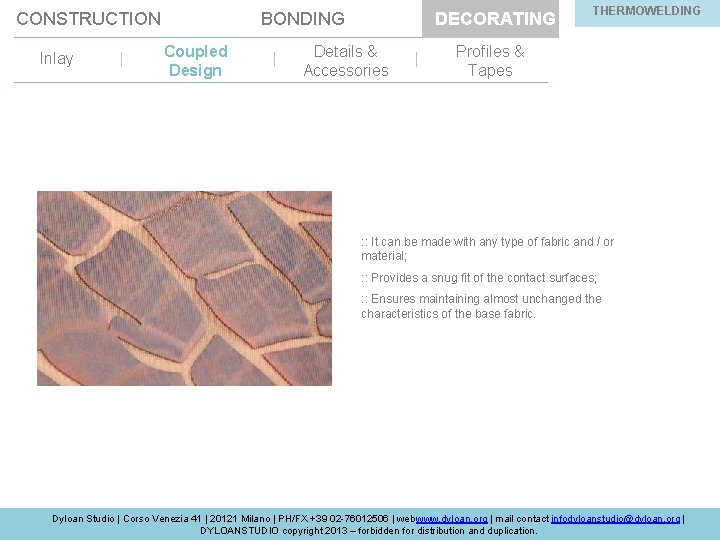Click the copyright 2013 footer notice
The image size is (720, 540).
tap(369, 531)
